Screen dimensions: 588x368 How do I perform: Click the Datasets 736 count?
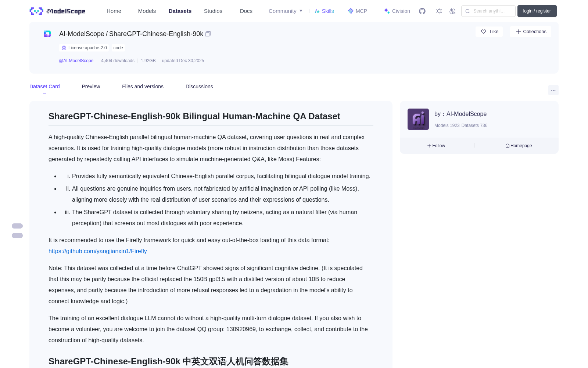coord(474,125)
